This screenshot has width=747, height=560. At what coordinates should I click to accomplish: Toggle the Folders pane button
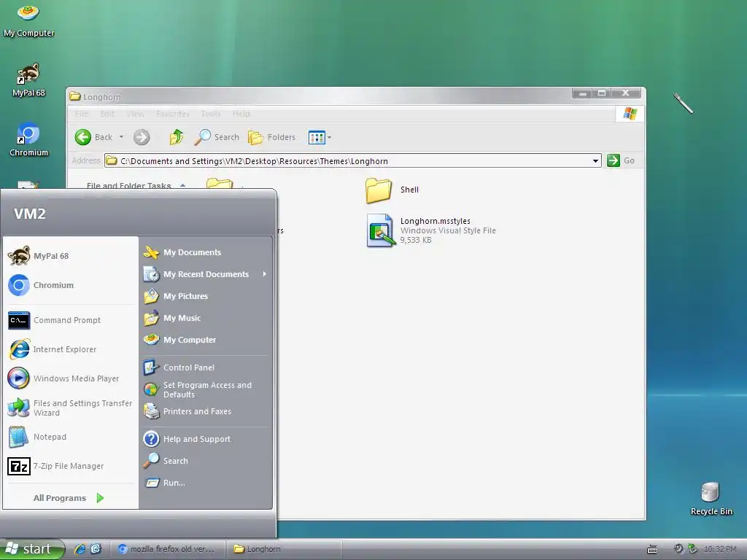click(272, 137)
